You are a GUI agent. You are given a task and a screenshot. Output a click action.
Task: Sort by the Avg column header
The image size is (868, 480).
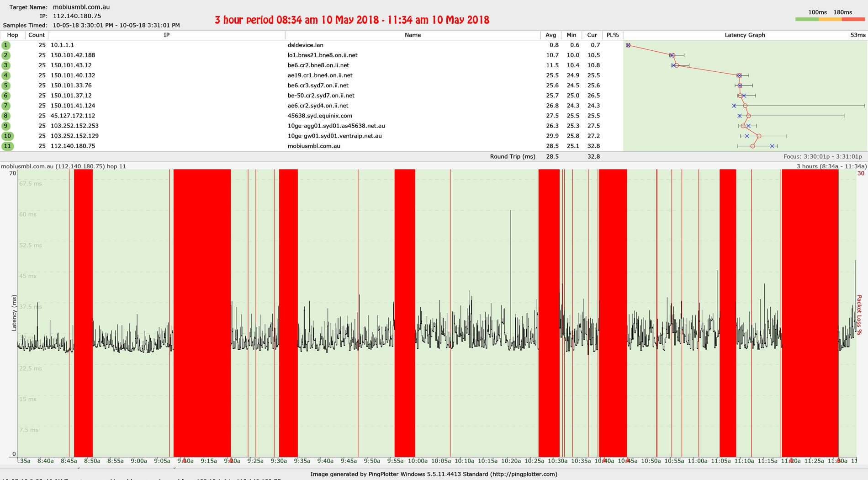pyautogui.click(x=550, y=35)
